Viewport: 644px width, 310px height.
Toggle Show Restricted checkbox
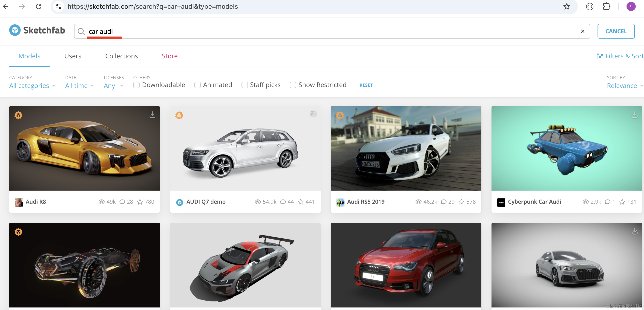click(x=293, y=85)
